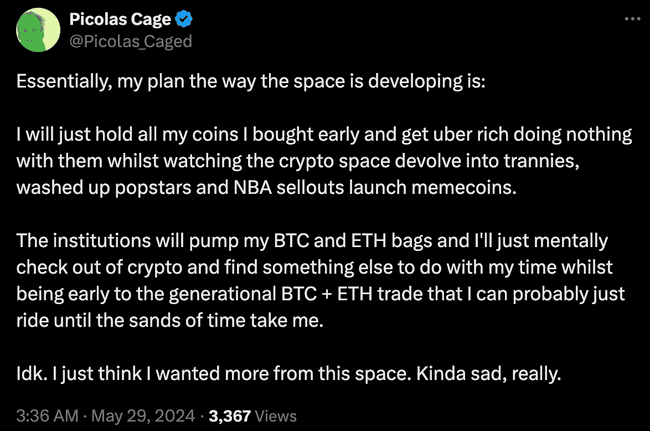Click the "3:36 AM" timestamp
The image size is (650, 431).
tap(49, 415)
